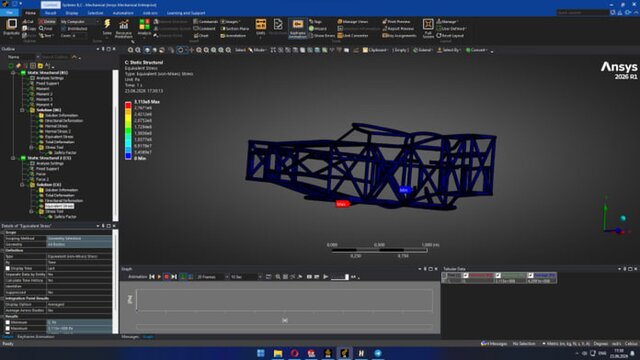The image size is (640, 360).
Task: Open Clipboard dropdown in graphics toolbar
Action: tap(375, 50)
